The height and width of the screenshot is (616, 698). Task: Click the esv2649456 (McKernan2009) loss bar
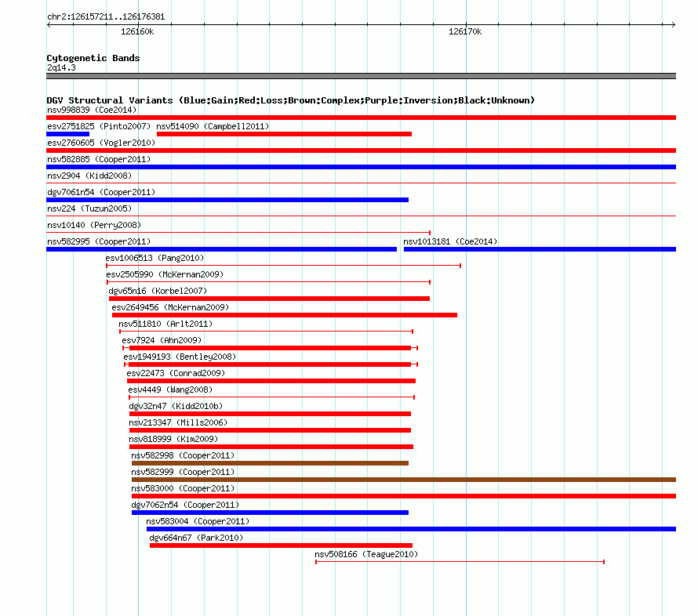[285, 315]
